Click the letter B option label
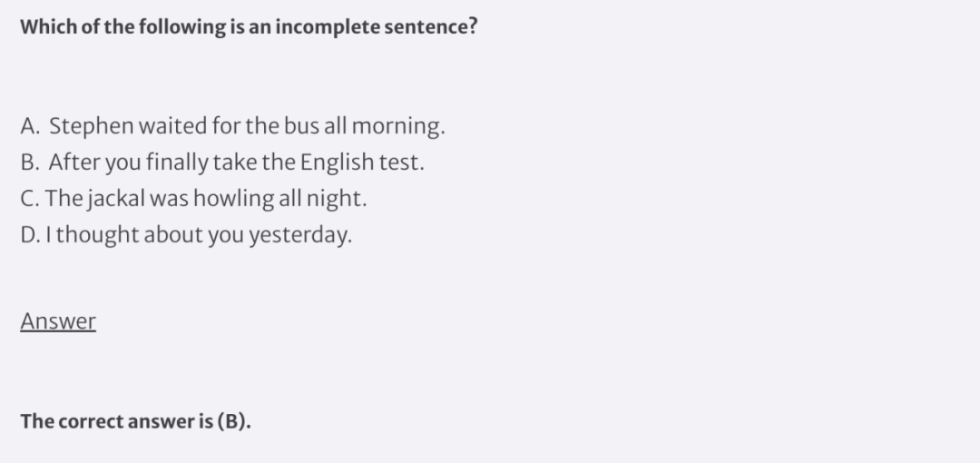 coord(29,162)
